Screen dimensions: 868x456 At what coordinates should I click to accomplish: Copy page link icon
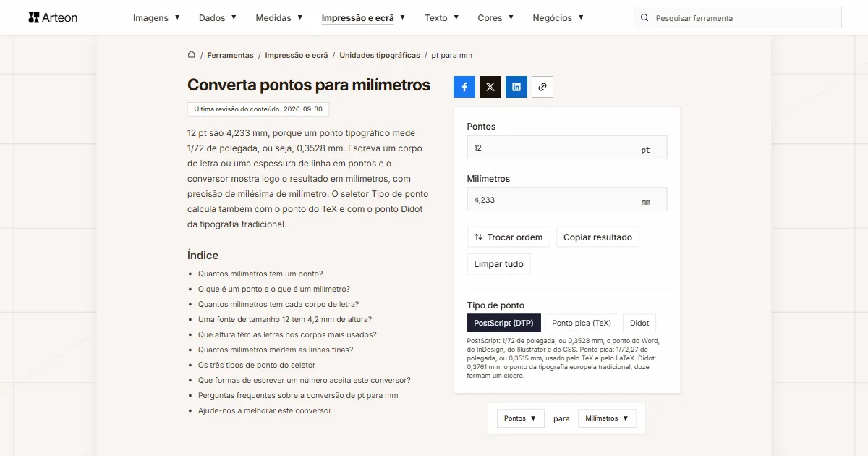coord(542,87)
